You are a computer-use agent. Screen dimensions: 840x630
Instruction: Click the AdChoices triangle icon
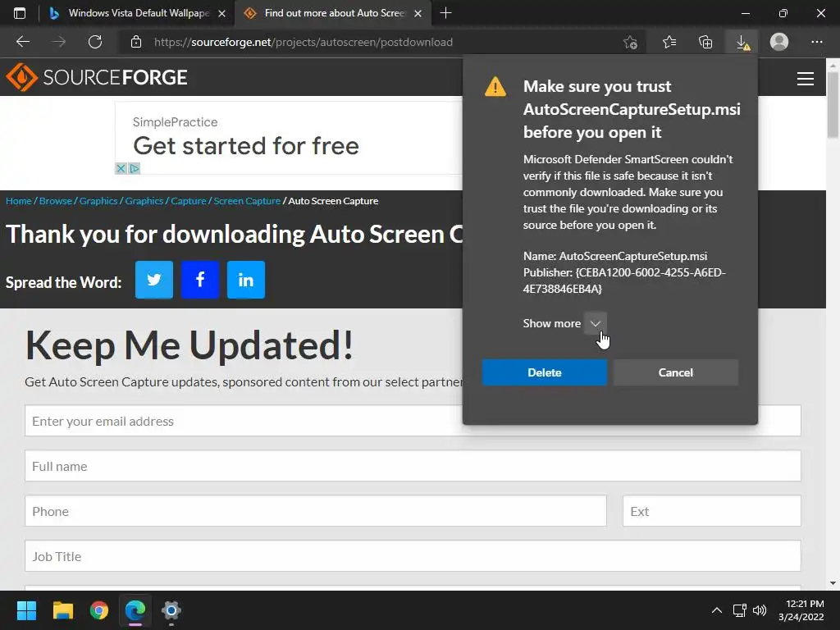click(135, 168)
